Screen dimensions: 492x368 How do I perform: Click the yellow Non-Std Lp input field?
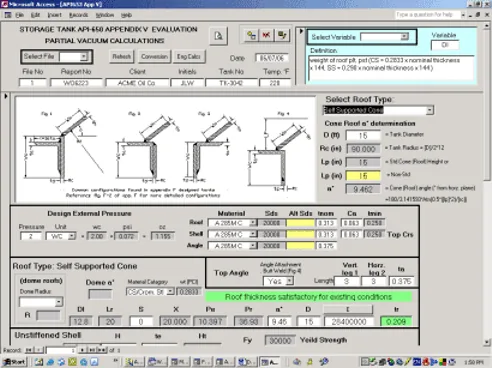(363, 176)
